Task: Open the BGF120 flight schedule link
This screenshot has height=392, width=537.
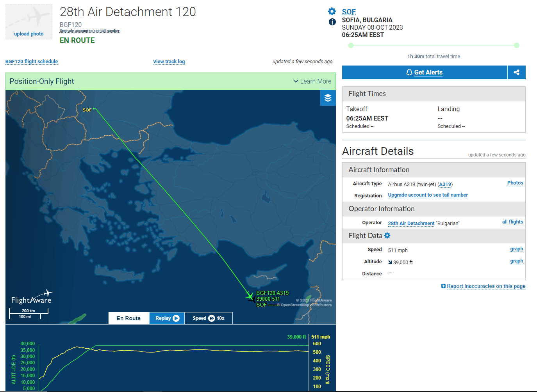Action: tap(32, 62)
